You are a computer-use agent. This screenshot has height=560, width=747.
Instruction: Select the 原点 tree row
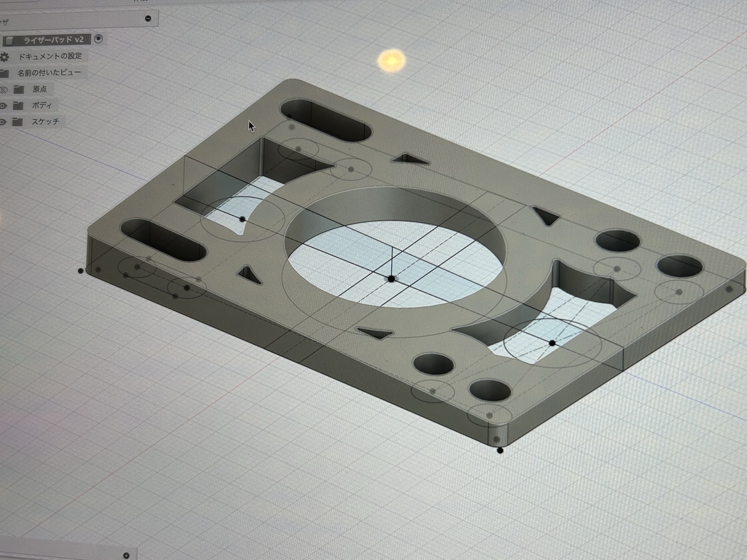tap(40, 89)
